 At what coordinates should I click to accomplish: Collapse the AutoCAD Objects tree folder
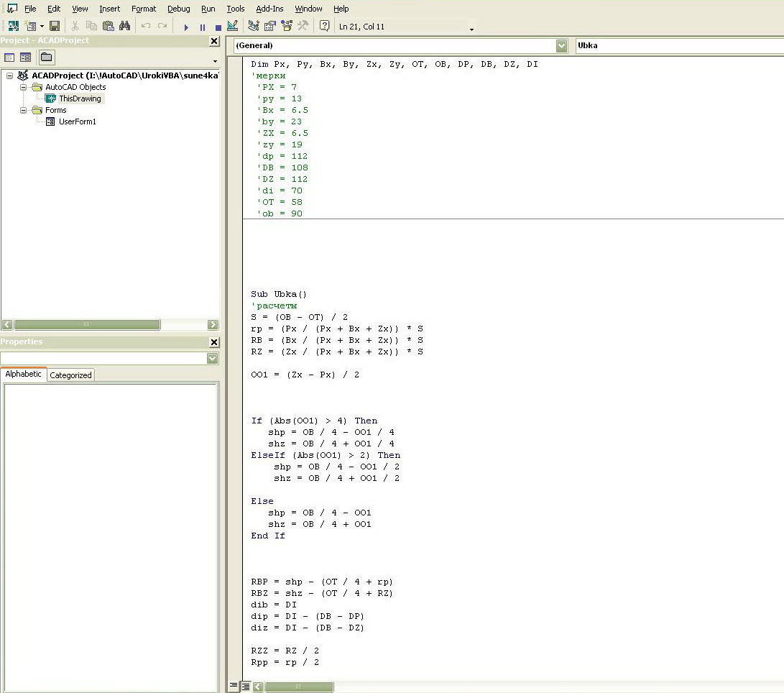coord(23,87)
